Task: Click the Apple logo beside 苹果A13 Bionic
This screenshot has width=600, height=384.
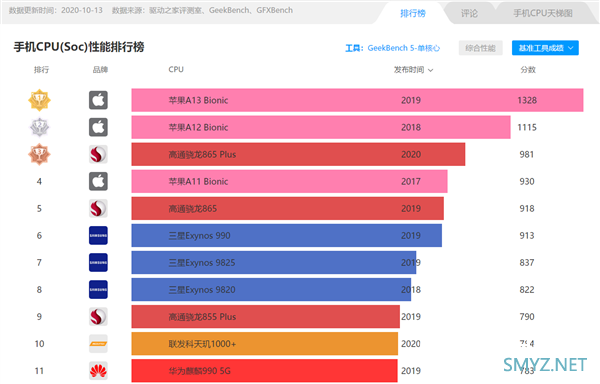Action: (x=98, y=100)
